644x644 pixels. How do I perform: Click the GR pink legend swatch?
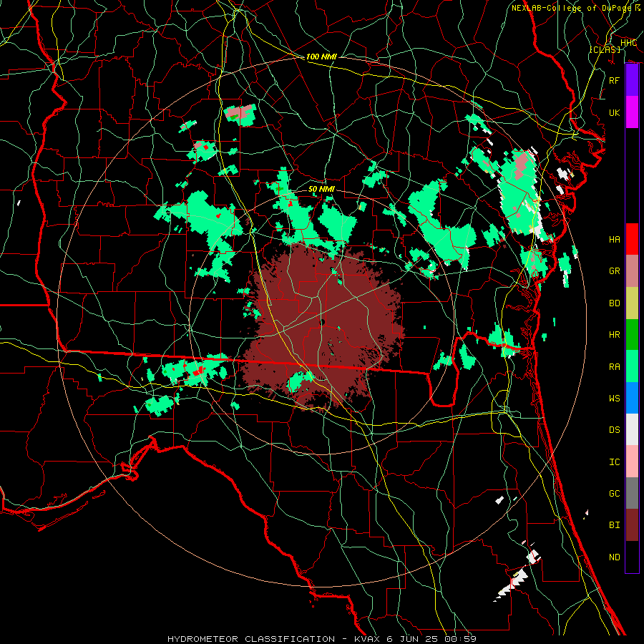(632, 271)
